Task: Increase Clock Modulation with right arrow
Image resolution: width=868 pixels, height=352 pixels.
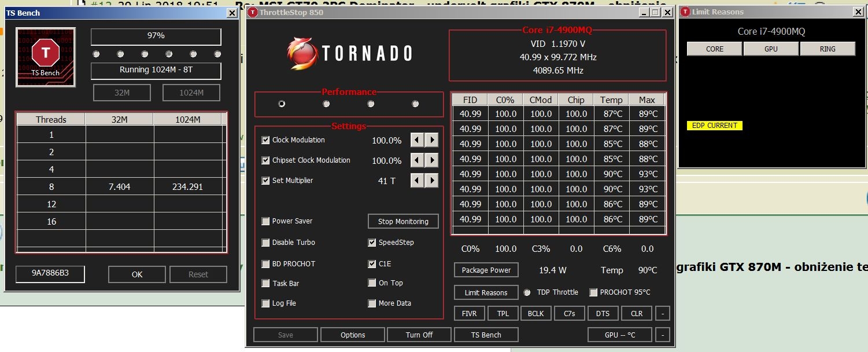Action: [431, 140]
